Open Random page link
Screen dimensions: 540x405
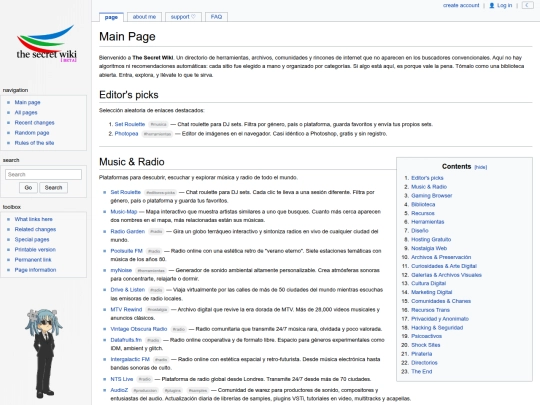[x=32, y=133]
